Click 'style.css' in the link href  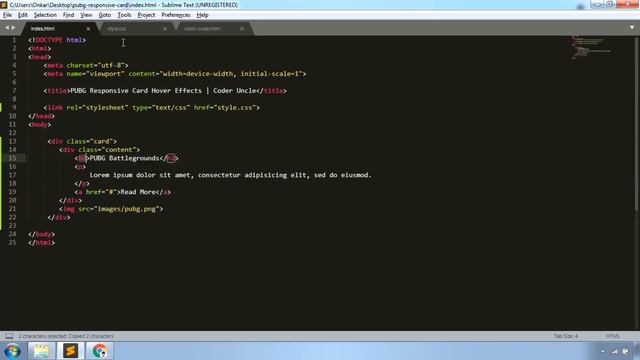coord(235,107)
